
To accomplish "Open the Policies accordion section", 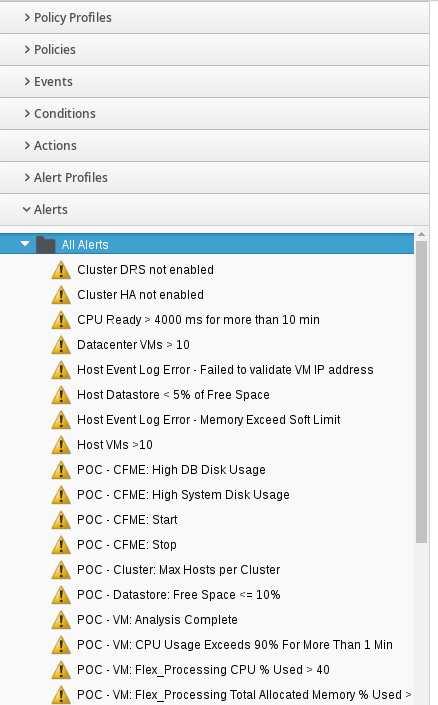I will (x=215, y=49).
